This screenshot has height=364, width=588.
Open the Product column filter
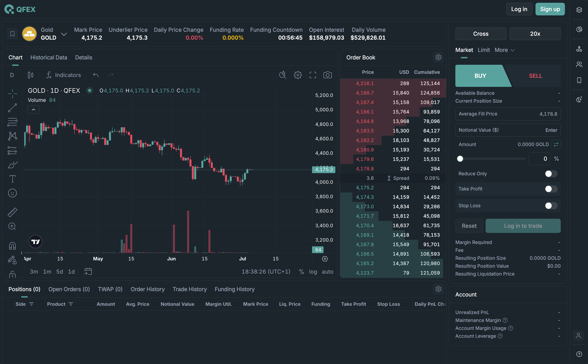tap(71, 304)
